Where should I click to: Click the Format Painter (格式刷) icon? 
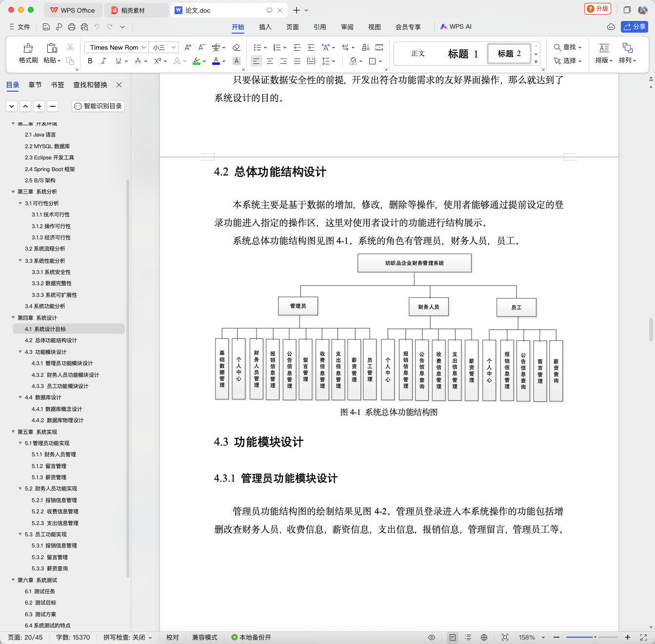pyautogui.click(x=28, y=53)
